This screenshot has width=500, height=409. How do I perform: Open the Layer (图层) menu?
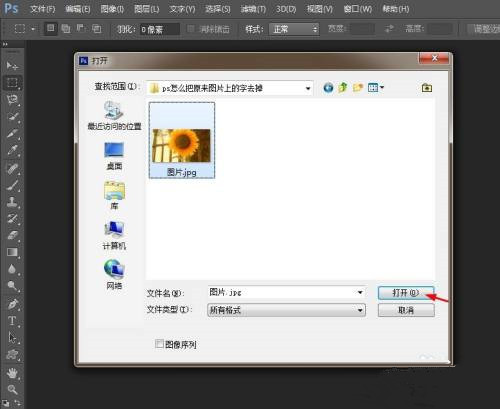coord(147,9)
